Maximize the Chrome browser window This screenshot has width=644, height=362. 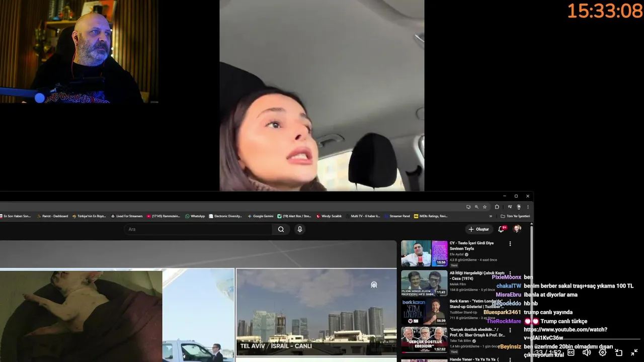tap(516, 196)
